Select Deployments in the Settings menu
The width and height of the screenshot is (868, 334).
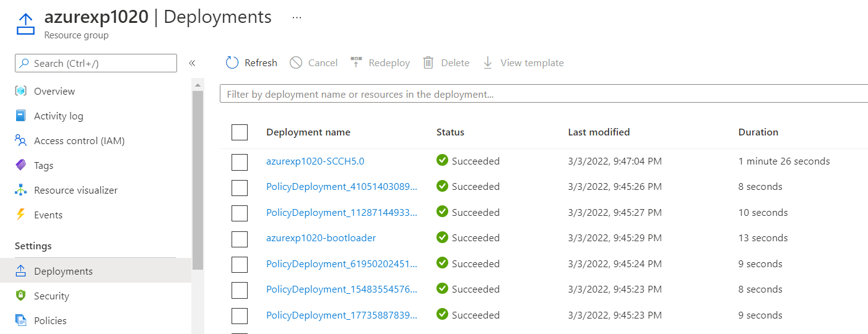pyautogui.click(x=96, y=271)
